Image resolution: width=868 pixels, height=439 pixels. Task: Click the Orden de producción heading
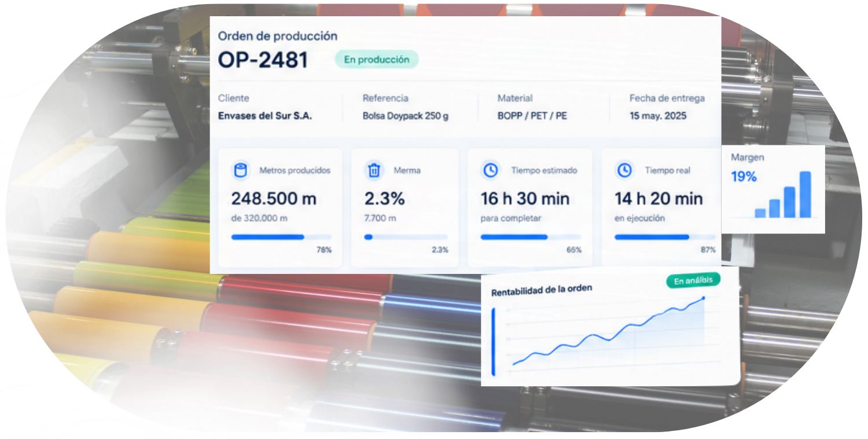coord(278,36)
